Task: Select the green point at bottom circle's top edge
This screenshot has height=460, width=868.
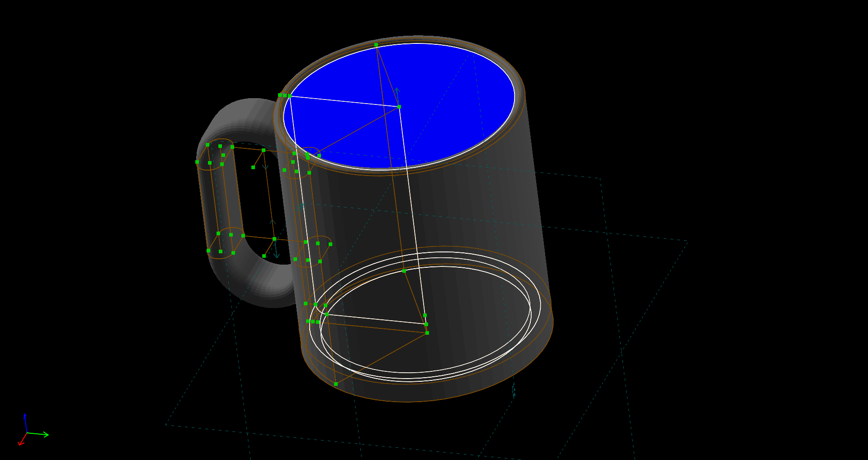Action: click(x=404, y=271)
